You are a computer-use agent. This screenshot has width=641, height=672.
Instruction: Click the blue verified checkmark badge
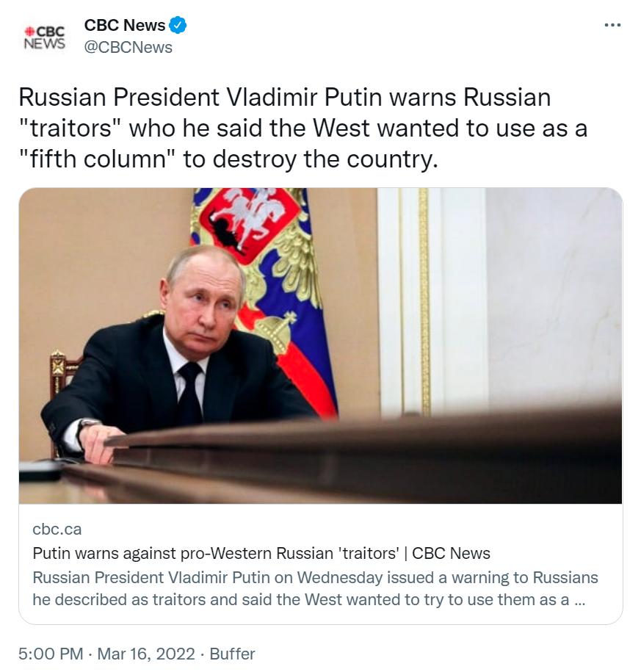178,25
